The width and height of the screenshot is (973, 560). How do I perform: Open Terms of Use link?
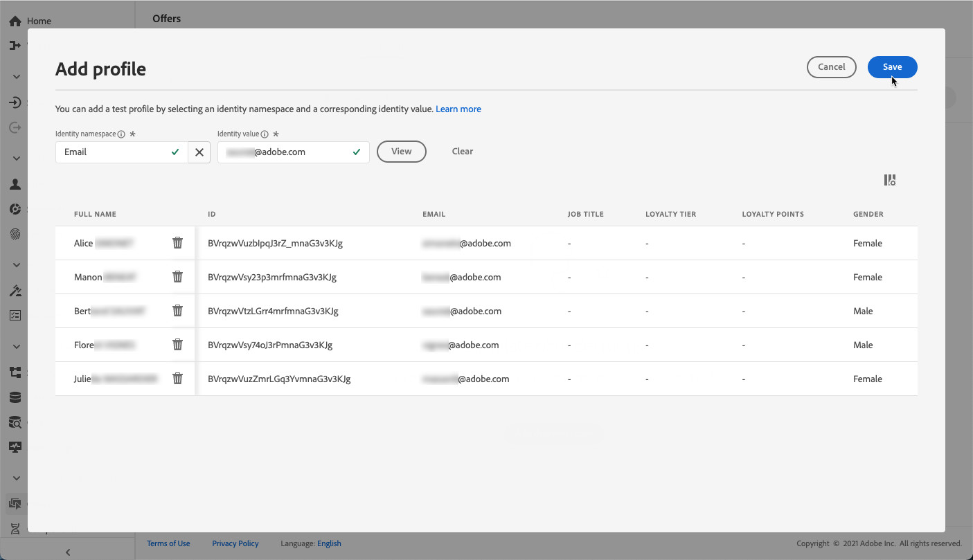tap(168, 543)
